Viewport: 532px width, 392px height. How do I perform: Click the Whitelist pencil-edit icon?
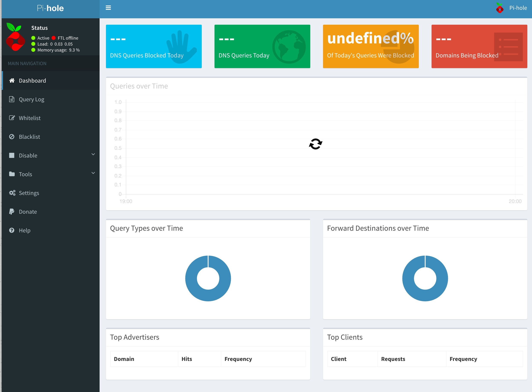(x=12, y=118)
